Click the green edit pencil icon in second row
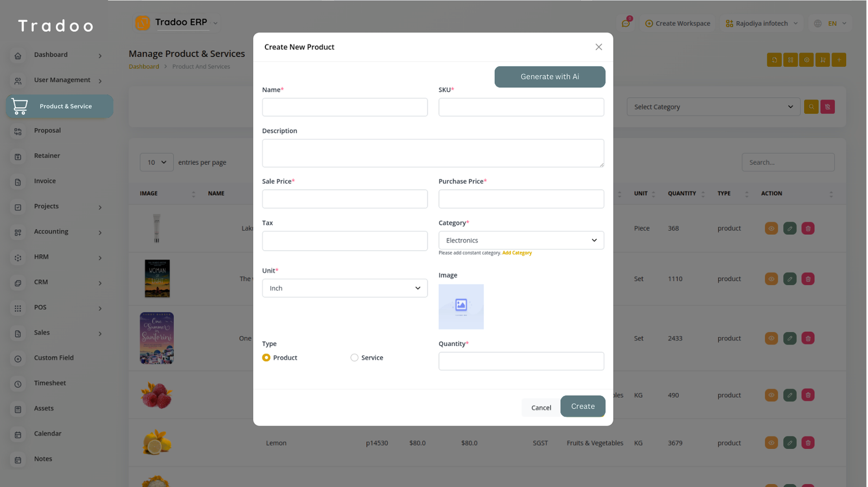 [789, 279]
